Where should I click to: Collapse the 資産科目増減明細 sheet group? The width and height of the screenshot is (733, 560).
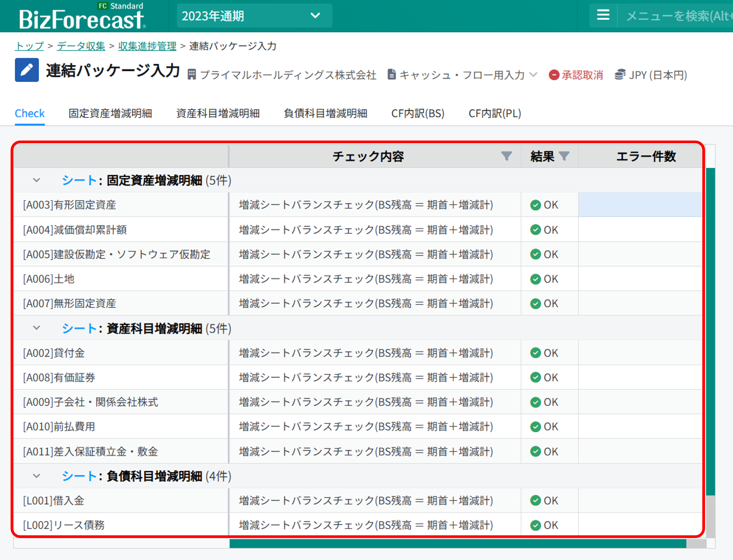click(36, 328)
